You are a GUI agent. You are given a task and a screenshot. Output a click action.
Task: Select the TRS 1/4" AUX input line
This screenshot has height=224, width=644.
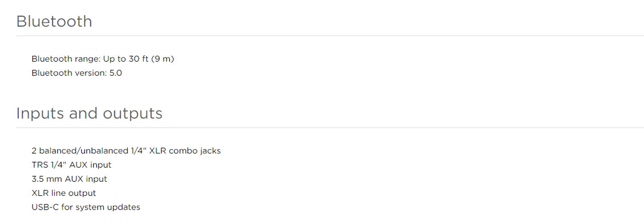point(71,165)
